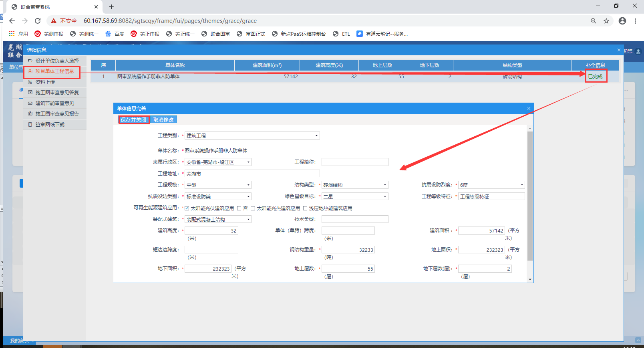This screenshot has height=348, width=644.
Task: Open the browser zoom magnifier icon
Action: pos(593,21)
